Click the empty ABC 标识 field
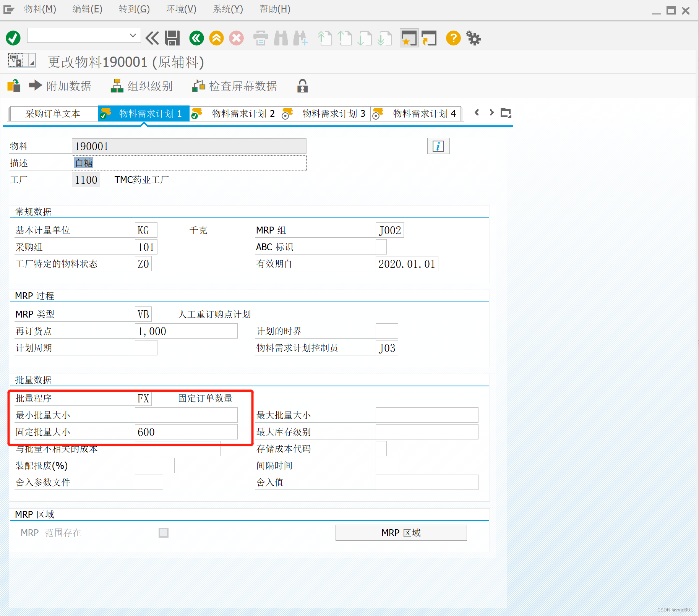 (x=381, y=247)
